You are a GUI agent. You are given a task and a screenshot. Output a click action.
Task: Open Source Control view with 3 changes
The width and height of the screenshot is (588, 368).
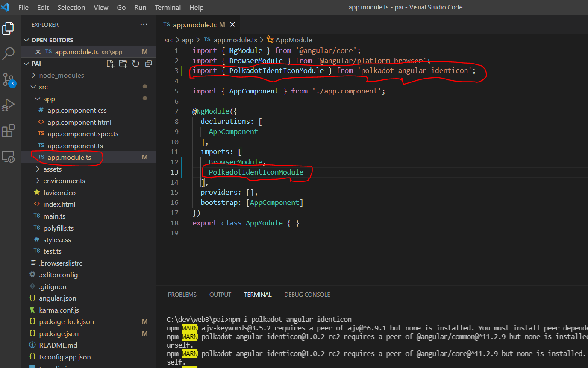point(8,79)
